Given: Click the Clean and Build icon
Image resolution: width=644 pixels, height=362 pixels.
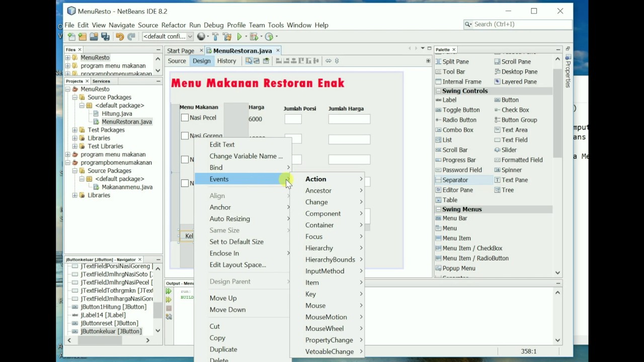Looking at the screenshot, I should coord(227,37).
